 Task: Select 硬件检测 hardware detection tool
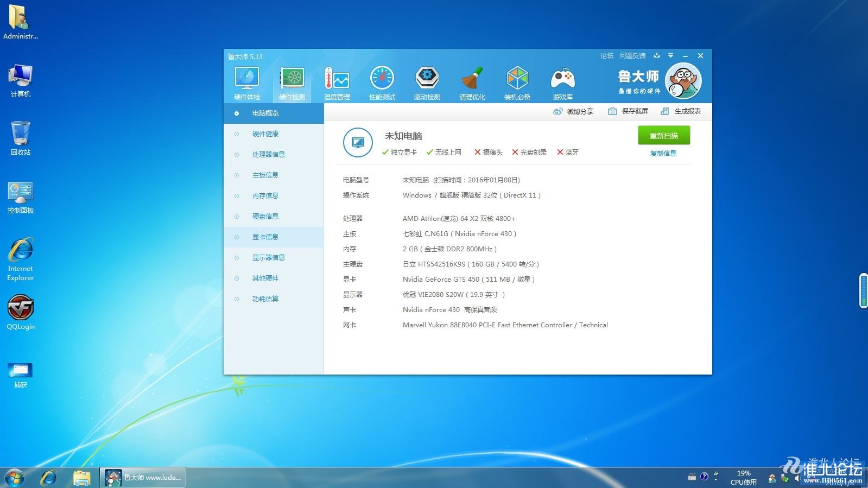(292, 83)
